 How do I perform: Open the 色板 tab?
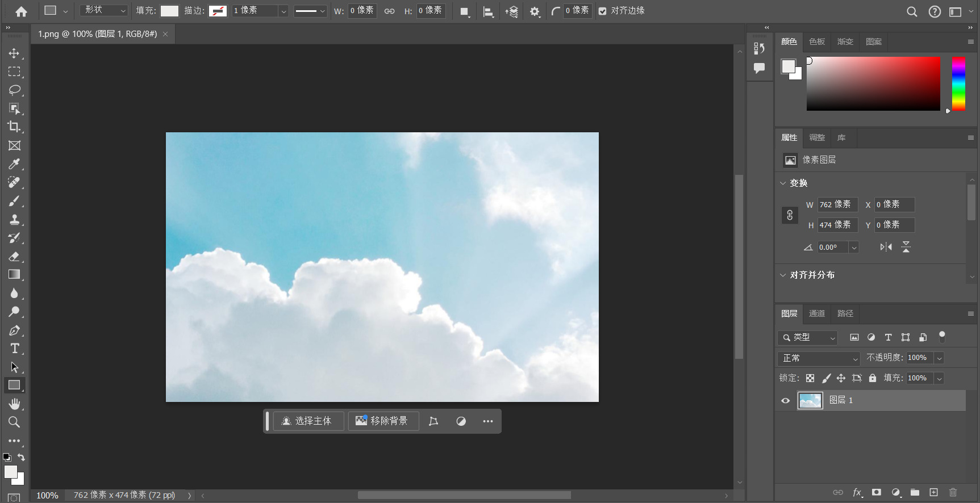(816, 41)
